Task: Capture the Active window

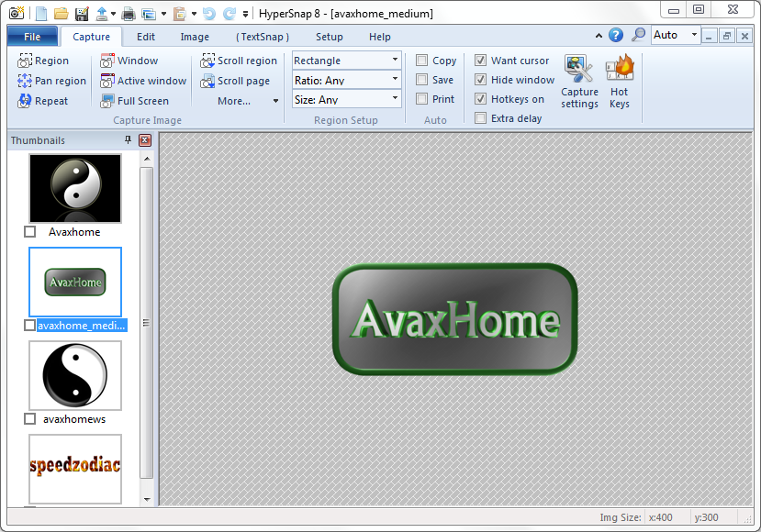Action: click(x=143, y=81)
